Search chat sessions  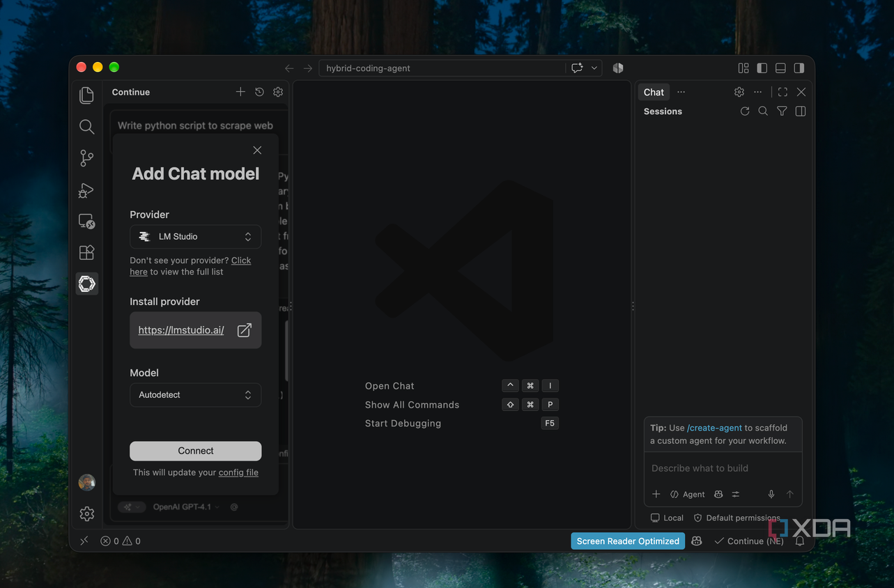tap(763, 111)
